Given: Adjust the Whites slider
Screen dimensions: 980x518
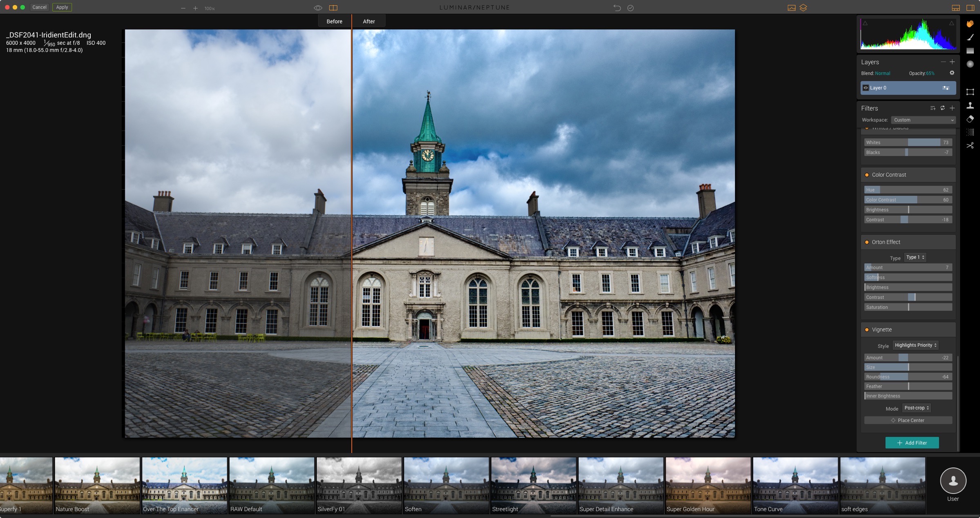Looking at the screenshot, I should [908, 142].
